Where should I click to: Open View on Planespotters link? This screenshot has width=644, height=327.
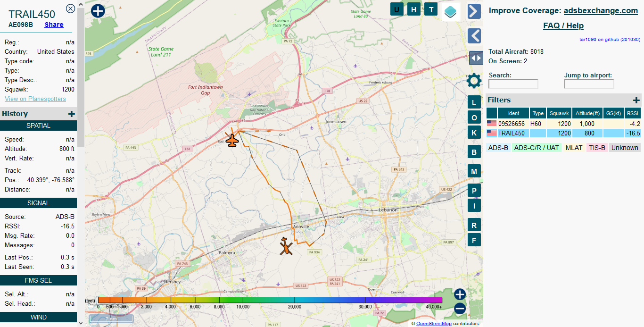pyautogui.click(x=35, y=99)
